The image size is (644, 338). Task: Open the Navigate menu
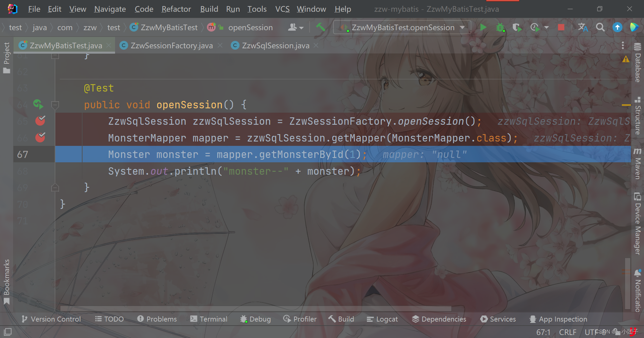click(x=110, y=9)
